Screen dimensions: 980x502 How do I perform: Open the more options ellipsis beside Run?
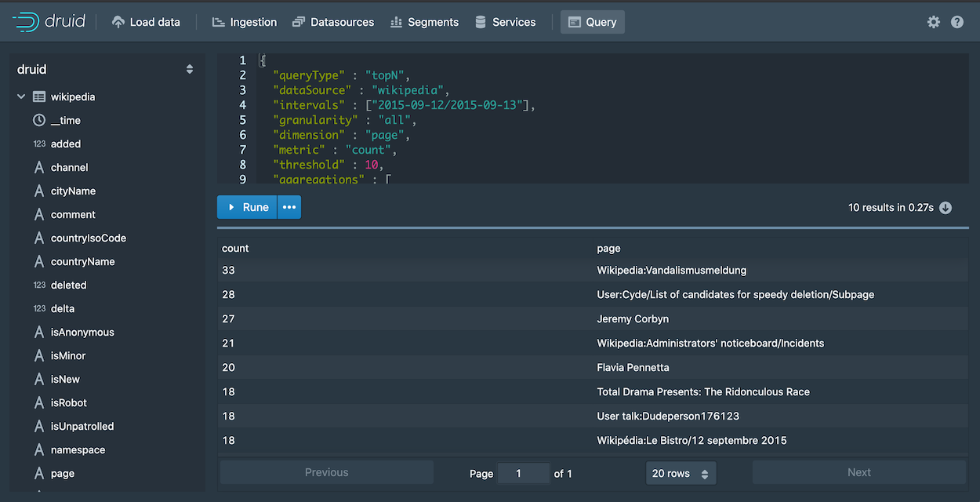(x=289, y=206)
